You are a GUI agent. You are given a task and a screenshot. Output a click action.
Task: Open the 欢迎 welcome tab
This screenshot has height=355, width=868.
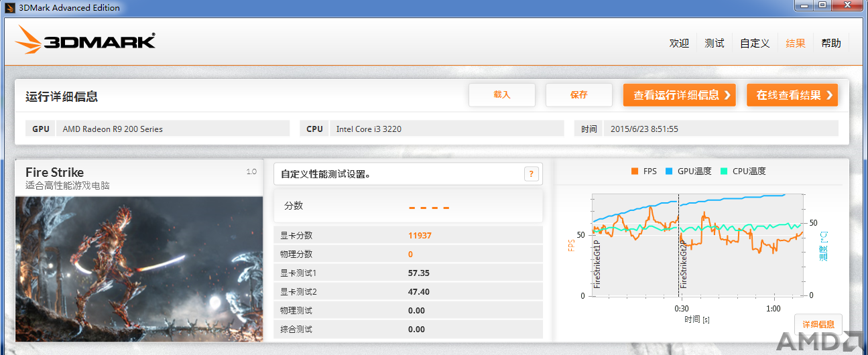(679, 43)
